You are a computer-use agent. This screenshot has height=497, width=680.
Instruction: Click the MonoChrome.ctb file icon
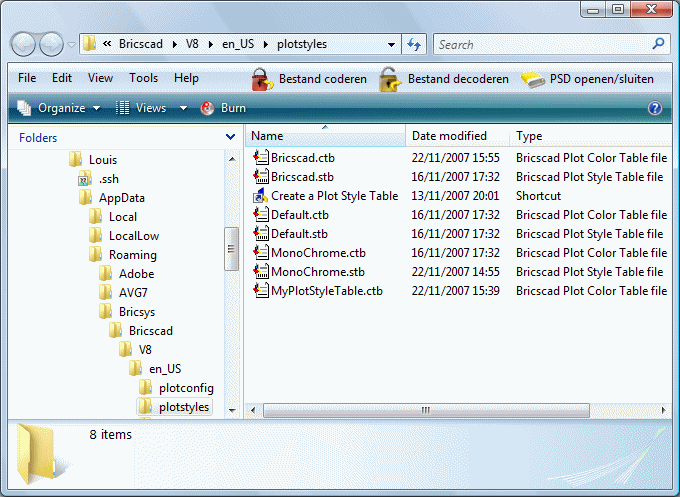click(261, 253)
